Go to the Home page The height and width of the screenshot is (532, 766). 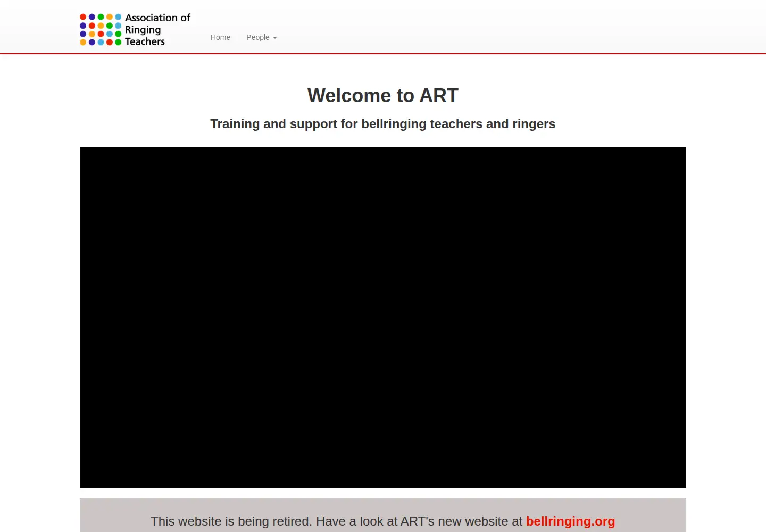220,37
